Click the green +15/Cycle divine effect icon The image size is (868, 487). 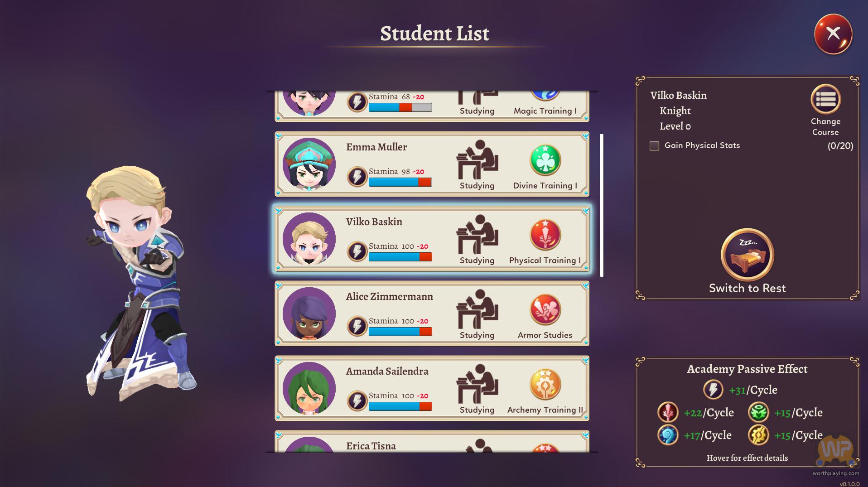coord(758,413)
